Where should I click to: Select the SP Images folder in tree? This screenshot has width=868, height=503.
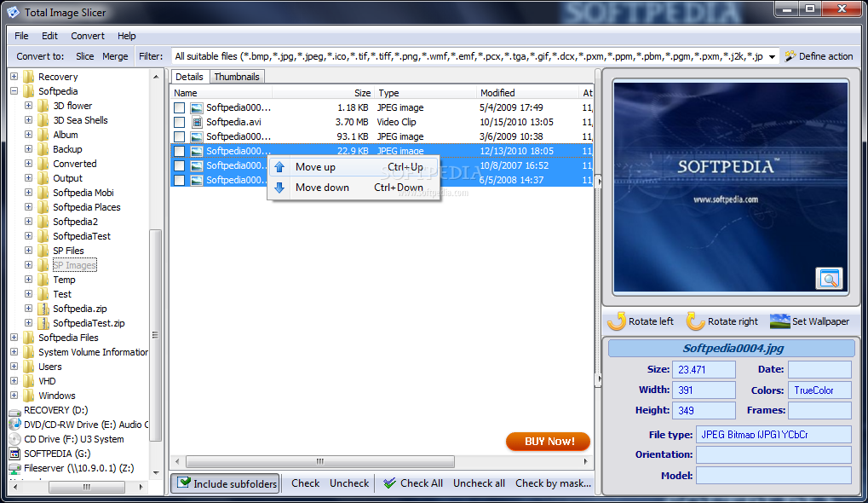tap(74, 265)
